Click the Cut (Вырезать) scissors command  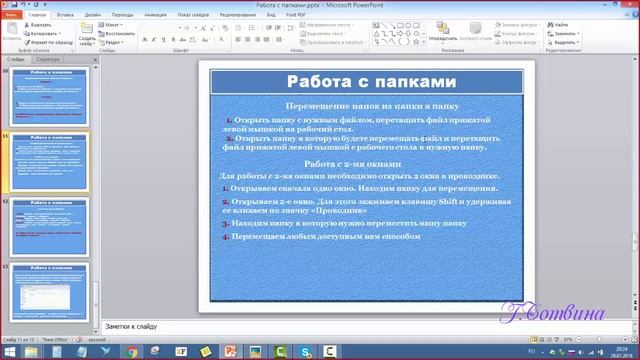tap(38, 25)
